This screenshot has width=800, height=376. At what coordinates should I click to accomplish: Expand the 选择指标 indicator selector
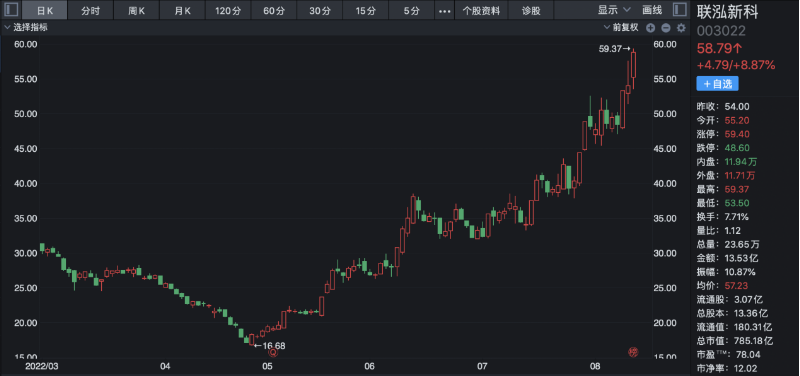coord(26,28)
